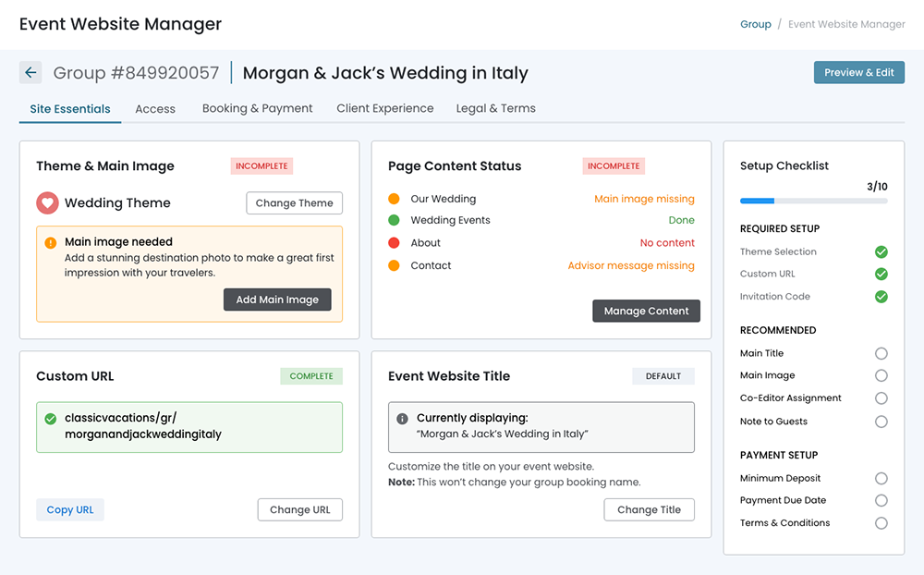The image size is (924, 575).
Task: Click the back arrow beside Group number
Action: 30,72
